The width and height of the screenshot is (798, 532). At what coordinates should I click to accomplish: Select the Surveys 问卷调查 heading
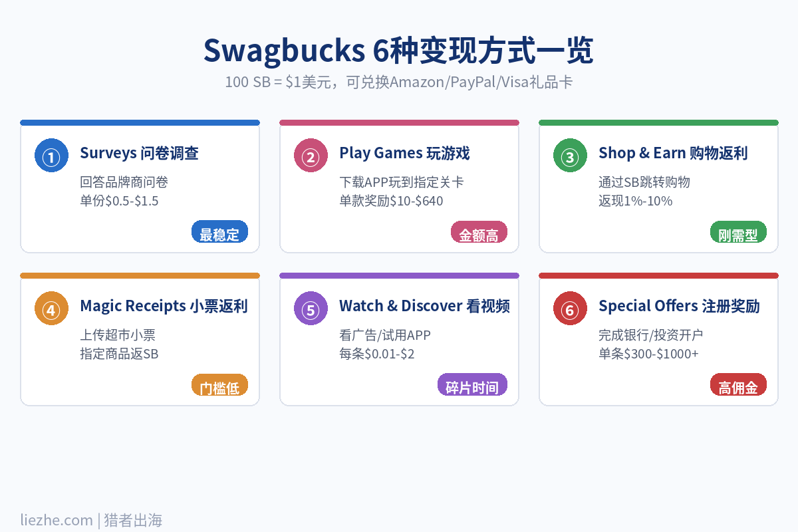(x=139, y=153)
